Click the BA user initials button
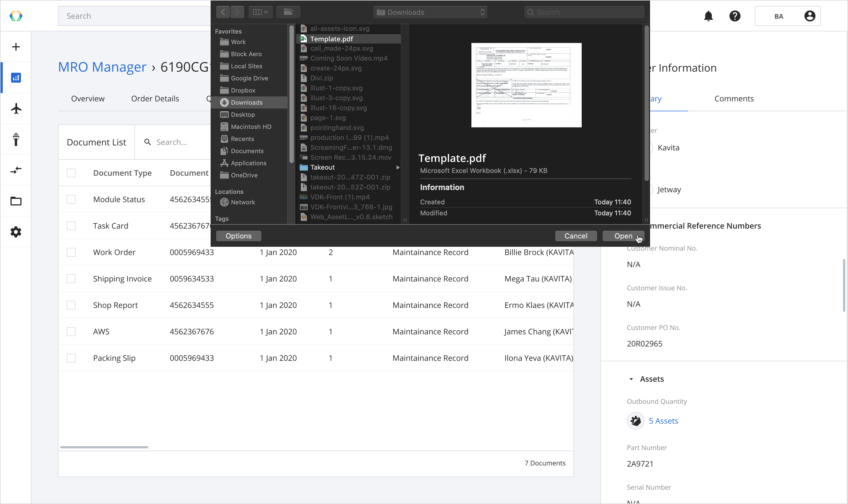Screen dimensions: 848x504 click(779, 16)
